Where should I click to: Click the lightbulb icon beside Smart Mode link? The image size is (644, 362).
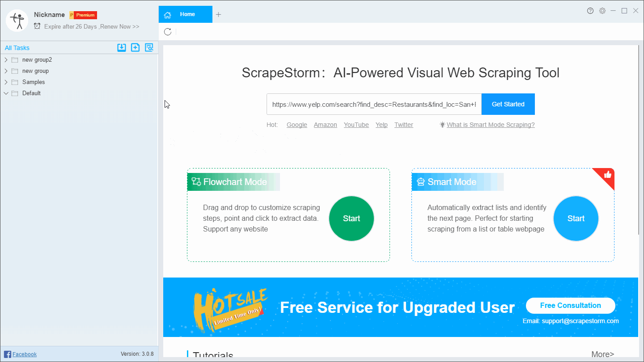(x=442, y=125)
